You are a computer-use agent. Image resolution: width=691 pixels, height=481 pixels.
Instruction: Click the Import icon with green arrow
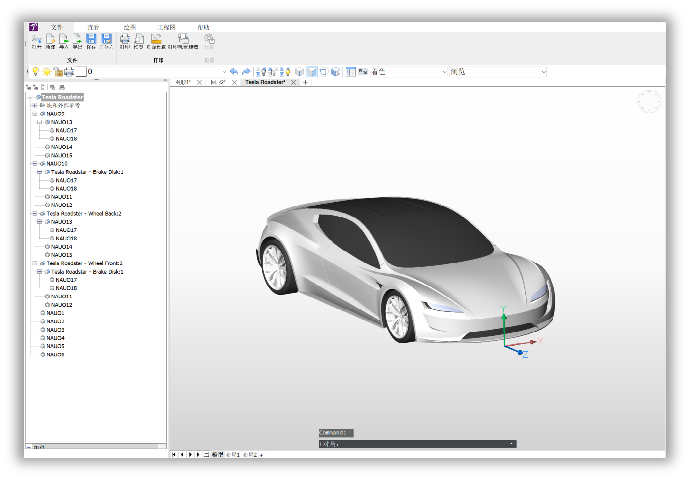tap(63, 39)
